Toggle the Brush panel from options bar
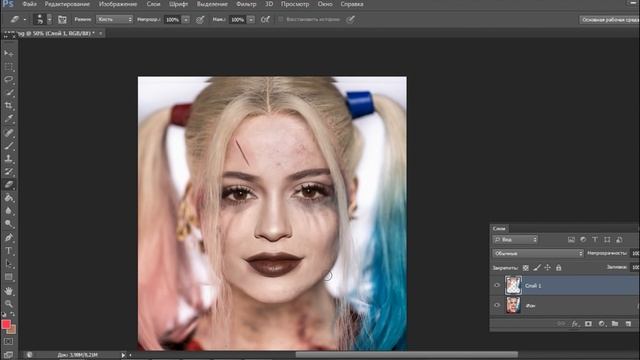Screen dimensions: 640x360 [62, 19]
